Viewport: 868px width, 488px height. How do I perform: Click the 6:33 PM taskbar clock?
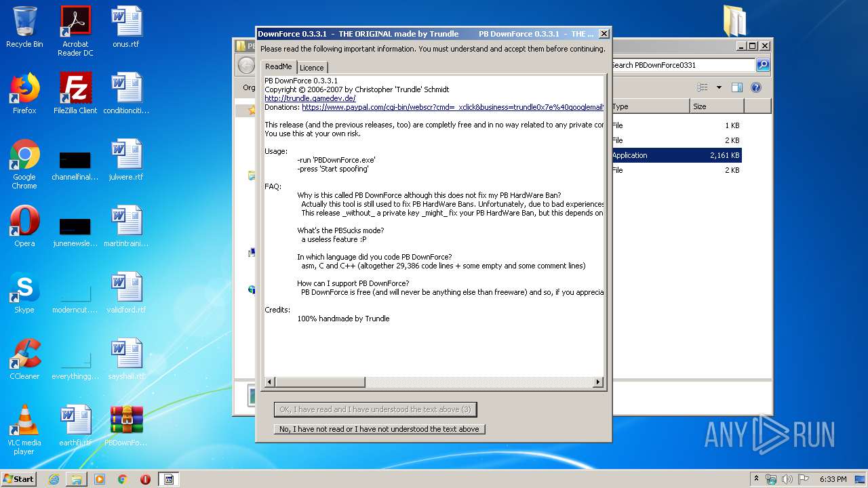tap(833, 479)
